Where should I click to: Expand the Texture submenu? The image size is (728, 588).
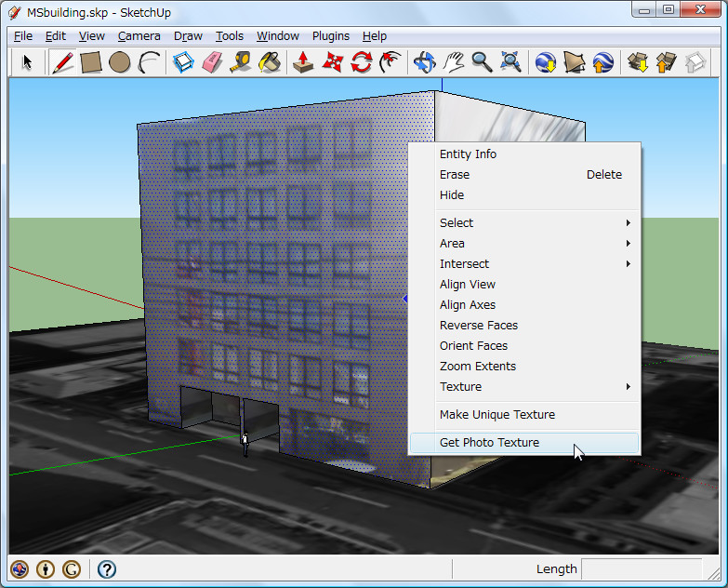[x=523, y=386]
